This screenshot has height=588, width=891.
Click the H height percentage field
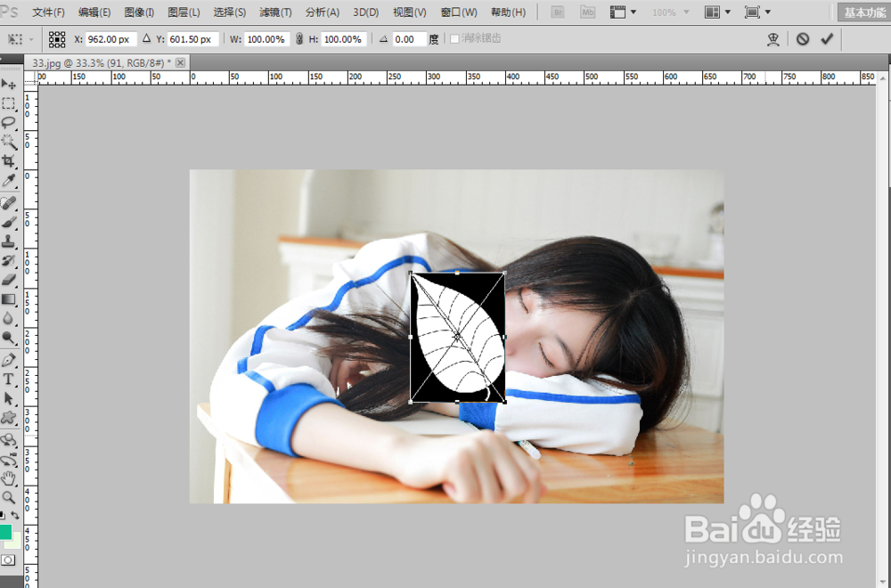344,39
